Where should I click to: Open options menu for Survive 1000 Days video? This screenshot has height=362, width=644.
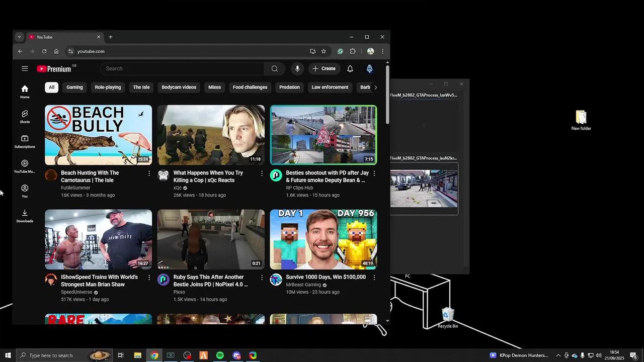click(x=374, y=278)
